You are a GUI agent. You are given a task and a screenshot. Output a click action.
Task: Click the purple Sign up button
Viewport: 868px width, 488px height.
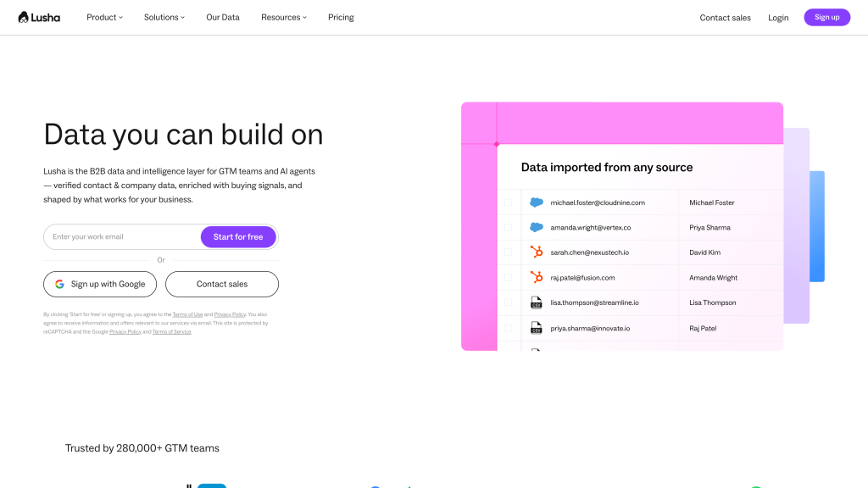(x=827, y=17)
